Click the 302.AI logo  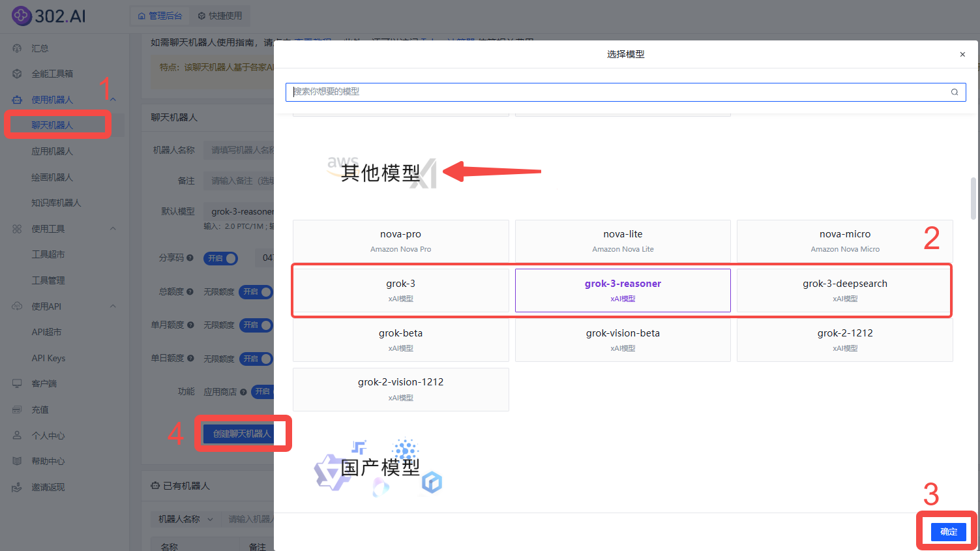pos(49,16)
